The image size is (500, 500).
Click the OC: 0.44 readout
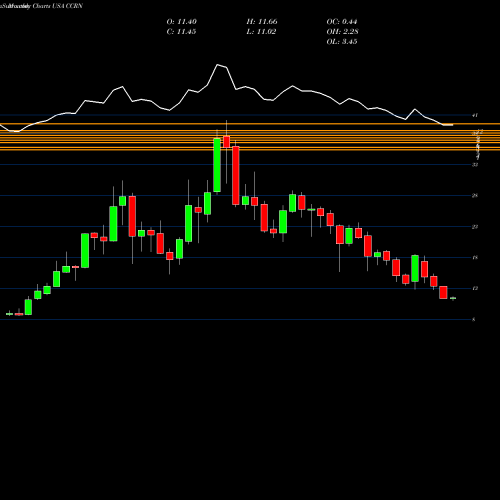coord(342,22)
